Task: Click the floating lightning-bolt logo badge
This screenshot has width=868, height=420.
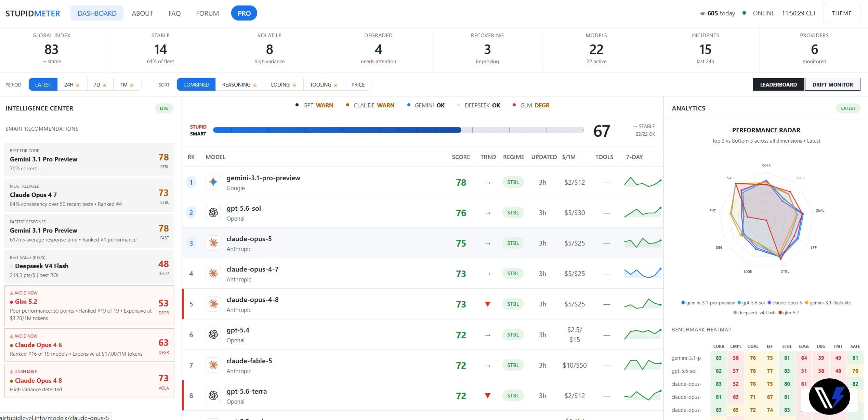Action: [829, 396]
